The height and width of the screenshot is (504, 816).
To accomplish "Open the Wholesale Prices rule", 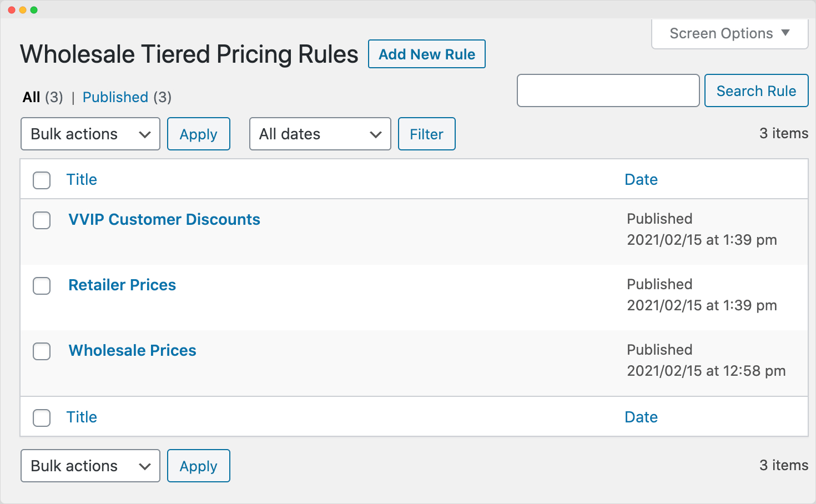I will click(132, 350).
